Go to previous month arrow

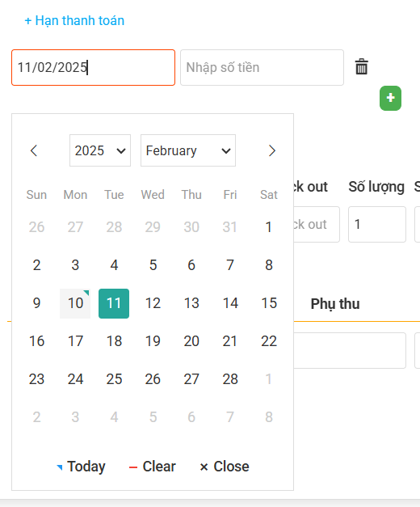(34, 150)
